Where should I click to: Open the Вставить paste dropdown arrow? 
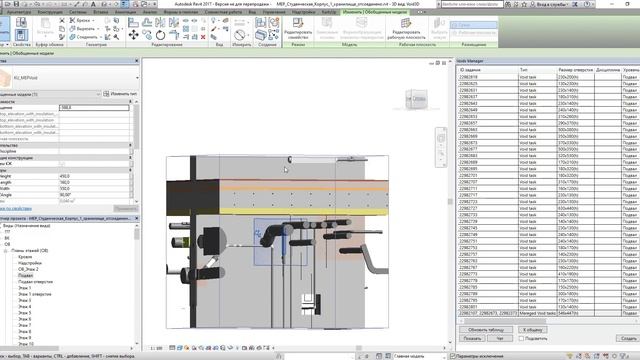pyautogui.click(x=45, y=37)
